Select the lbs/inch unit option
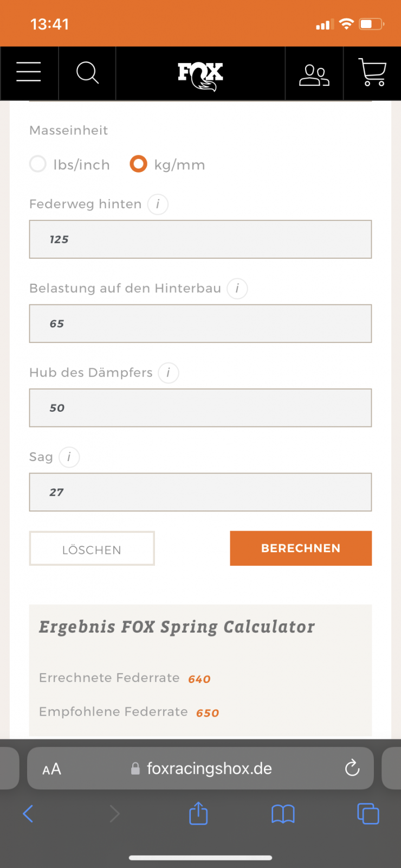Image resolution: width=401 pixels, height=868 pixels. click(38, 164)
